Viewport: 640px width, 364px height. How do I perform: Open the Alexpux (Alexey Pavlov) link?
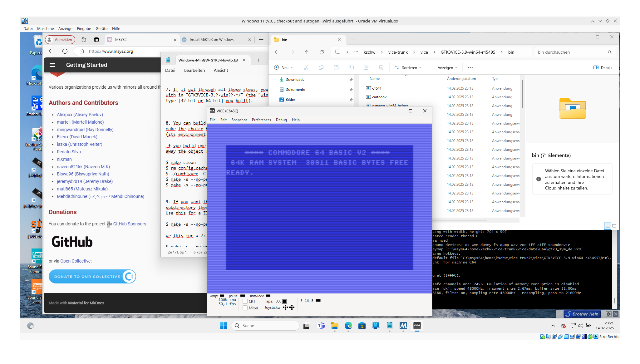tap(80, 115)
